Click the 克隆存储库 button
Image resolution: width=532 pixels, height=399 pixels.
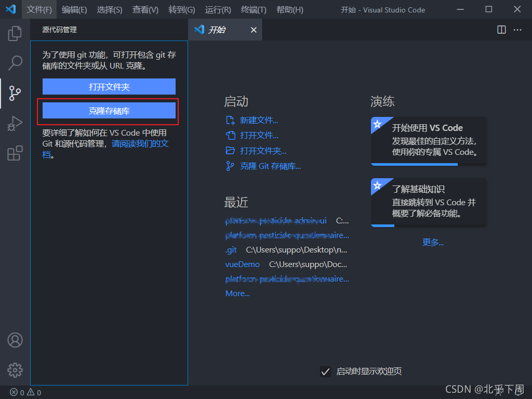pyautogui.click(x=109, y=111)
